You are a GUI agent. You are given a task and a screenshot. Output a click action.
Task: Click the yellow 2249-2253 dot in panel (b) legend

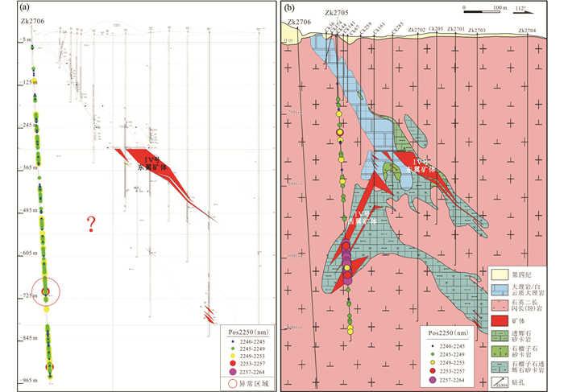click(433, 361)
